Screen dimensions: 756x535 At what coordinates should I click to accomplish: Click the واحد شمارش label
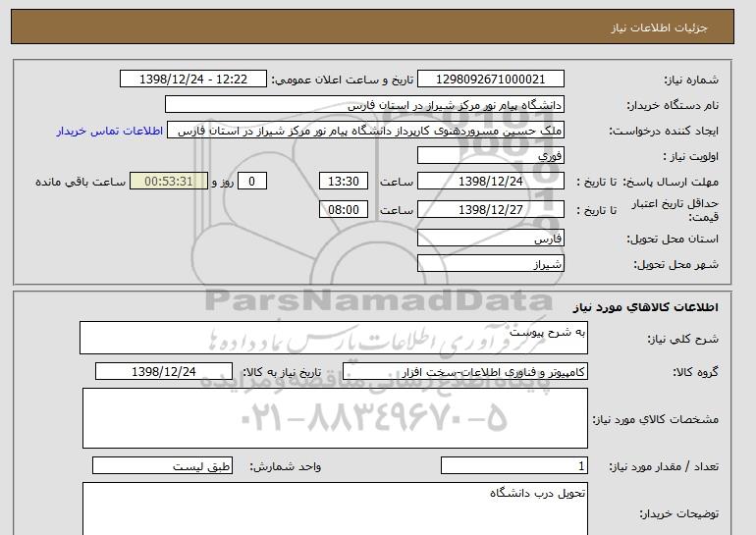[x=286, y=466]
